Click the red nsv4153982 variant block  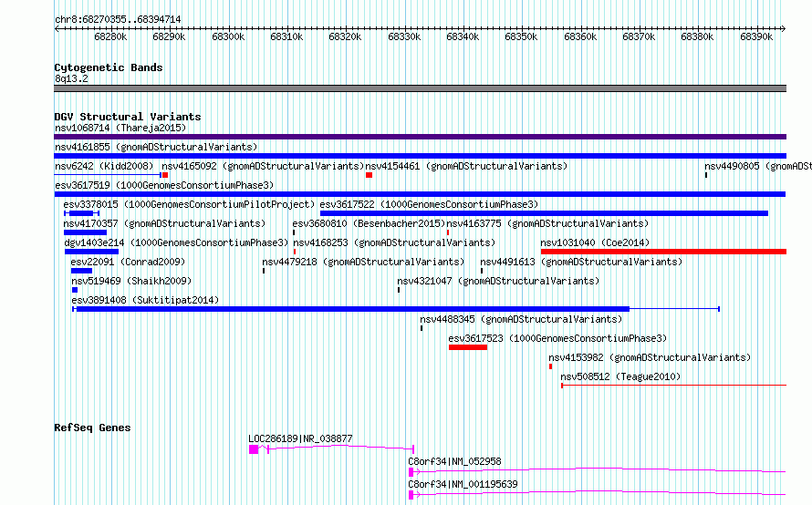550,366
